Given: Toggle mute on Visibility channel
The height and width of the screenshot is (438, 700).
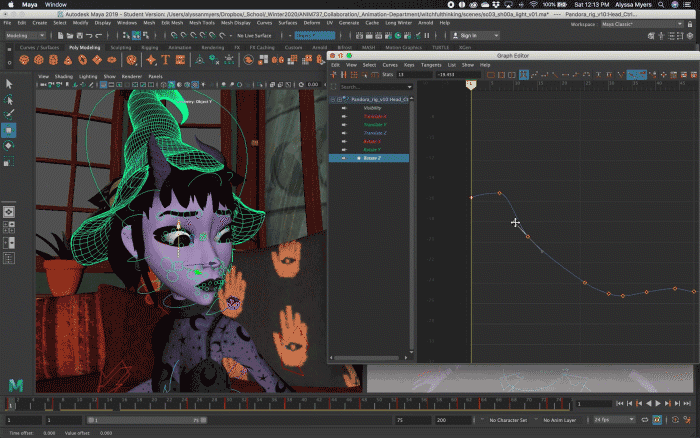Looking at the screenshot, I should (344, 108).
